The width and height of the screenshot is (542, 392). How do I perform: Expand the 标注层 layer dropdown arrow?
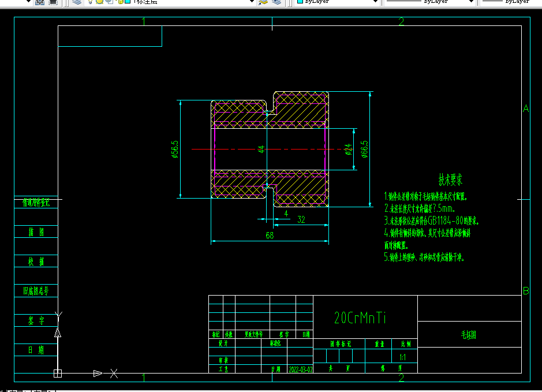(x=252, y=1)
